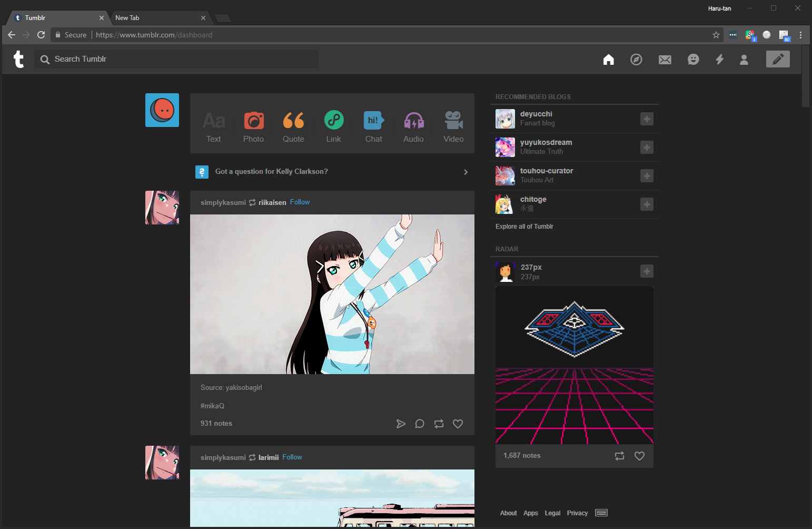Create a new Quote post
Image resolution: width=812 pixels, height=529 pixels.
point(293,127)
